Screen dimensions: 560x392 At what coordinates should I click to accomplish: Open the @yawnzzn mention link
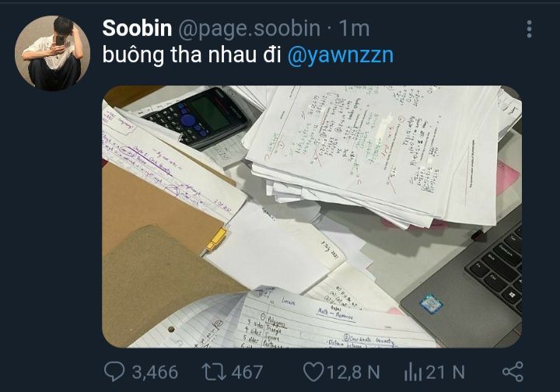pos(341,54)
